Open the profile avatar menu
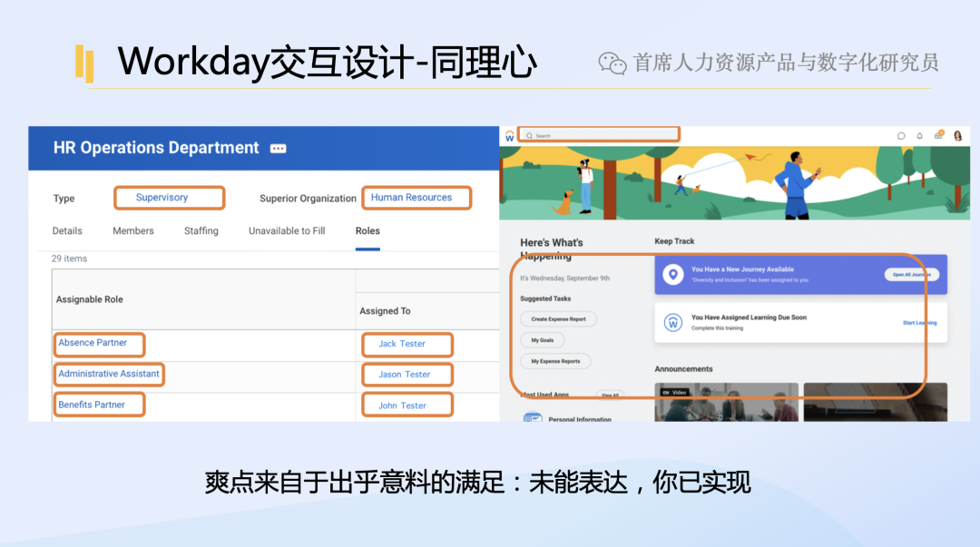Viewport: 980px width, 547px height. [957, 136]
